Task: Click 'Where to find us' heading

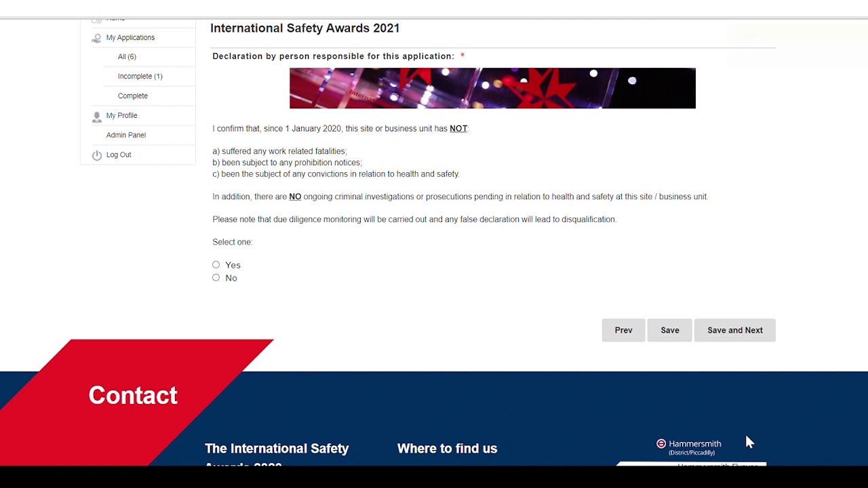Action: click(x=448, y=449)
